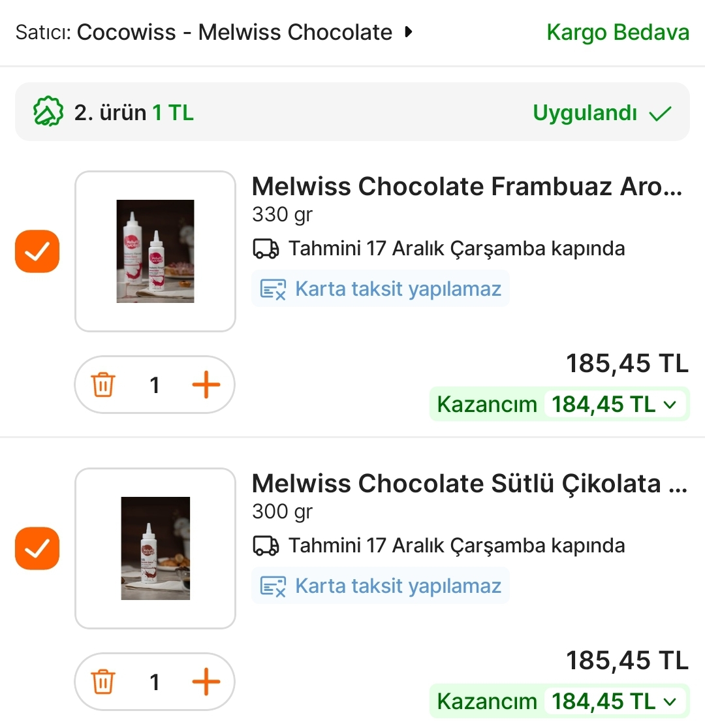Tap the card installment icon on Frambuaz item
705x728 pixels.
pos(273,289)
